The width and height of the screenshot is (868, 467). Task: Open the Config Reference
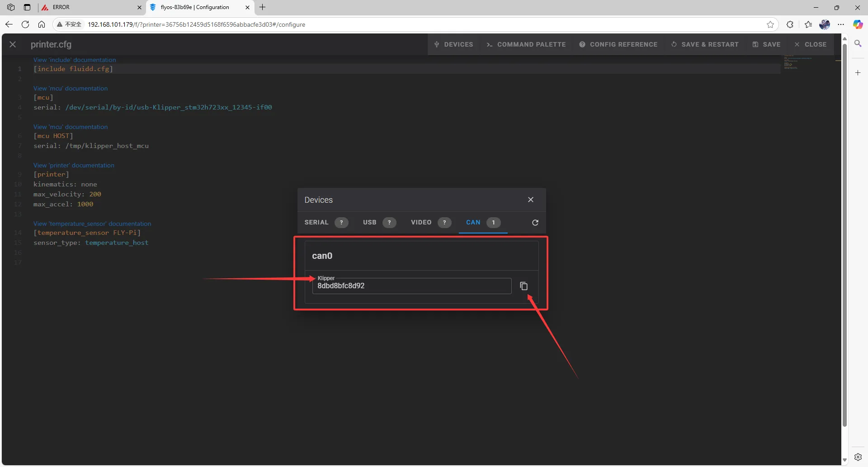[x=618, y=44]
